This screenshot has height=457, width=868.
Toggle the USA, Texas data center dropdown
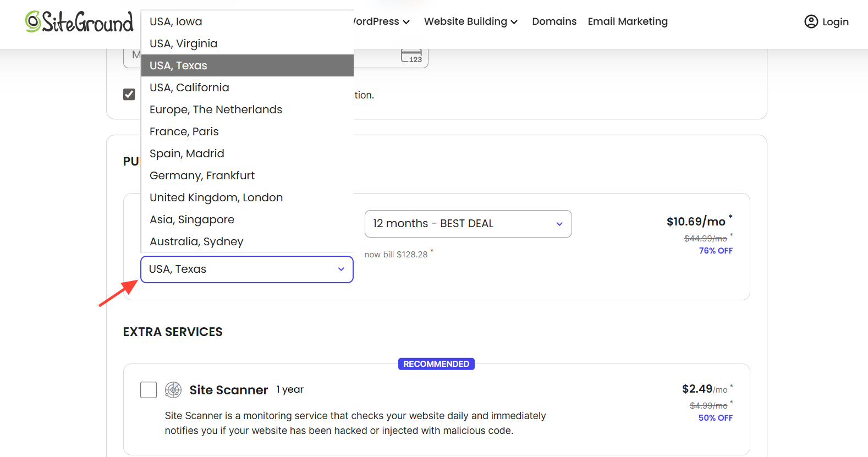(x=247, y=269)
